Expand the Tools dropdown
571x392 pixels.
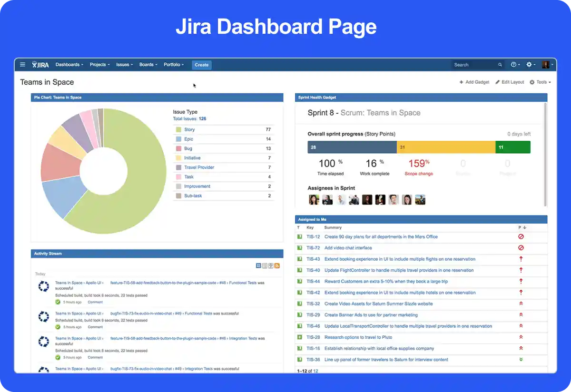click(x=540, y=82)
